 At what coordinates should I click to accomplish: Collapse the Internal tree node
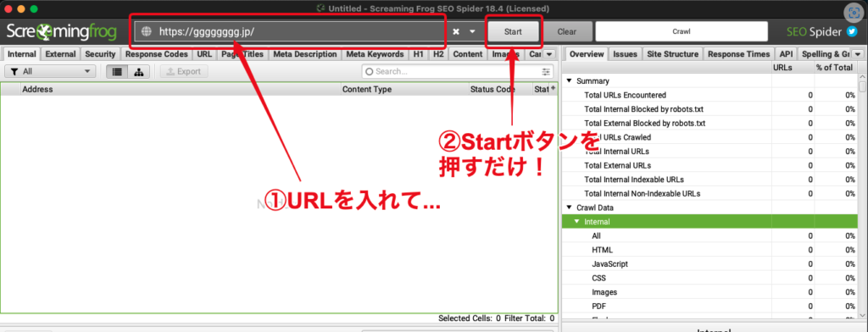pyautogui.click(x=576, y=222)
